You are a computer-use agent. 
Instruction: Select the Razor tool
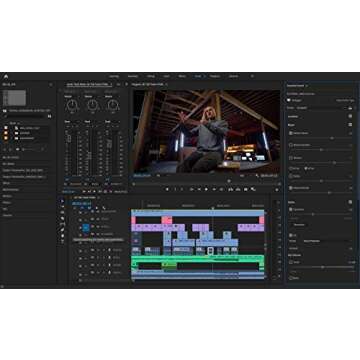click(x=62, y=218)
